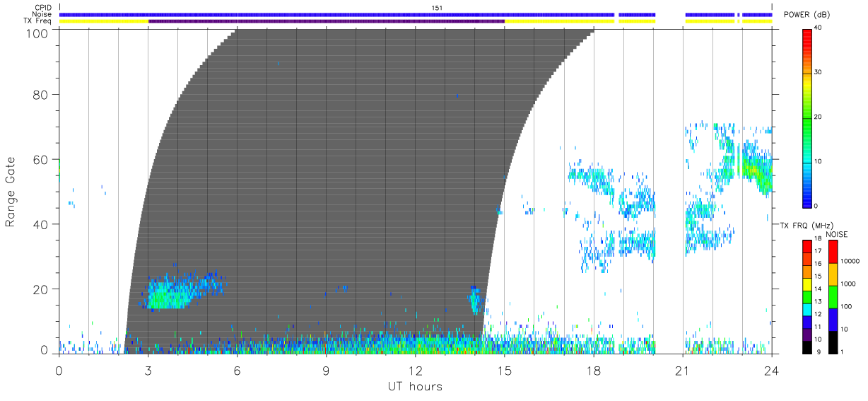
Task: Click noise legend label 10000
Action: pyautogui.click(x=850, y=261)
